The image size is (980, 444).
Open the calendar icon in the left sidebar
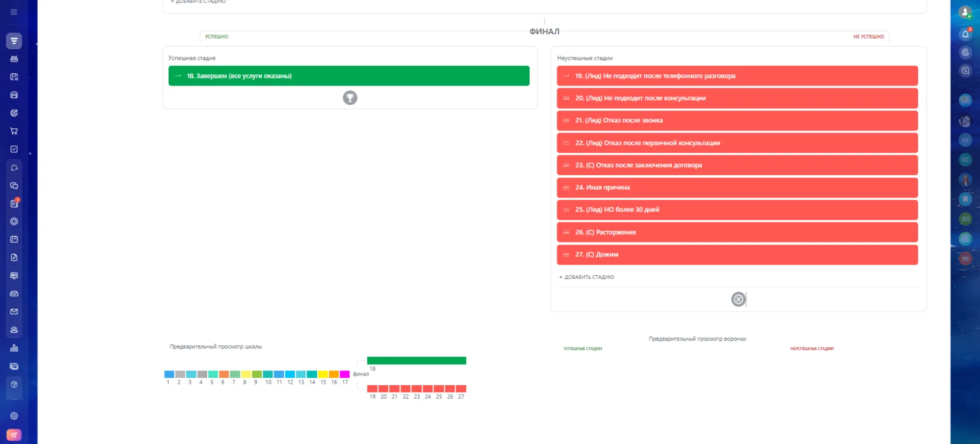click(14, 239)
